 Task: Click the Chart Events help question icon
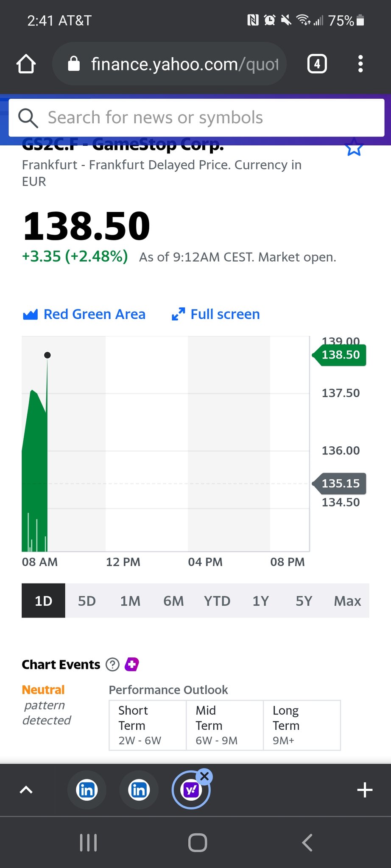click(x=112, y=664)
